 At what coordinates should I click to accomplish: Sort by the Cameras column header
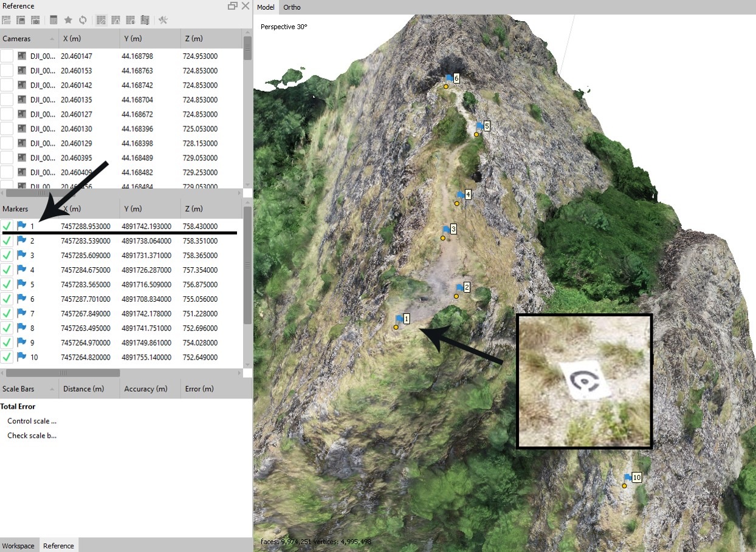29,39
